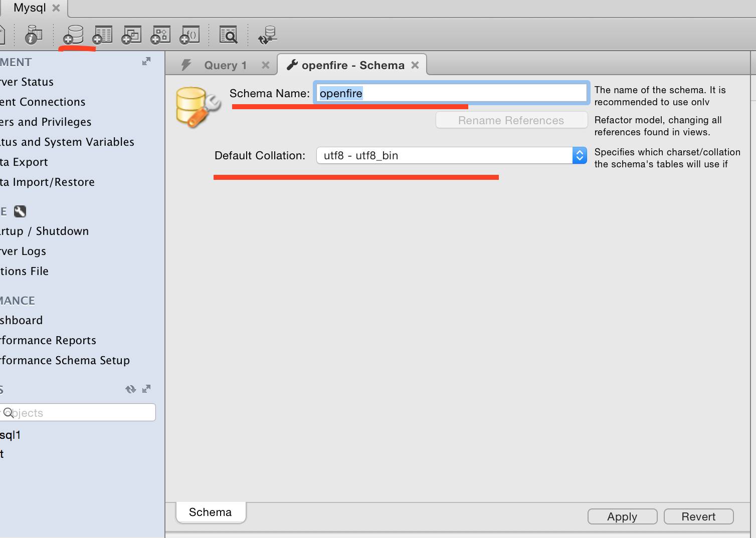
Task: Click the Rename References button
Action: tap(511, 120)
